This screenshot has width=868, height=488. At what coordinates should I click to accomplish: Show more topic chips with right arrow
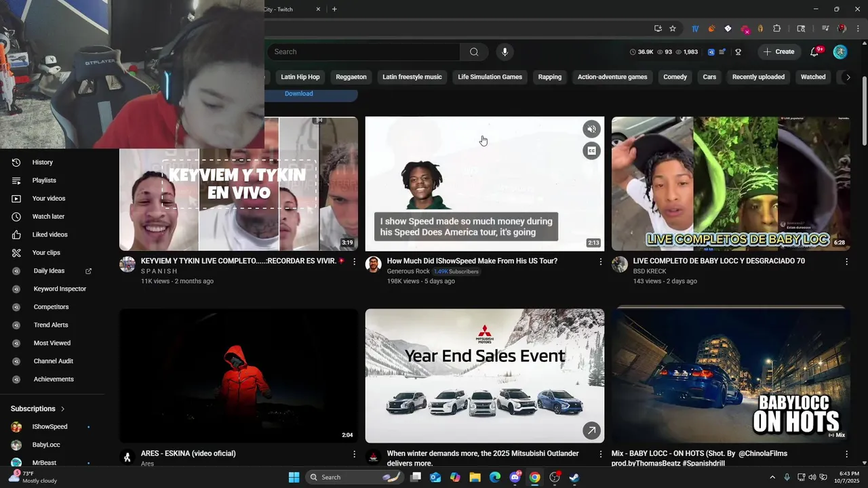click(848, 77)
